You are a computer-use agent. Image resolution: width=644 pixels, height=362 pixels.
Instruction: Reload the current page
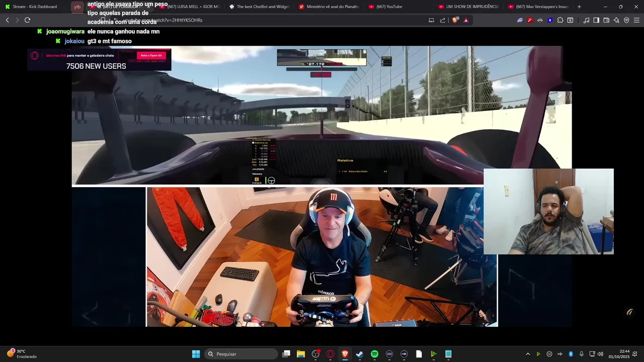27,20
